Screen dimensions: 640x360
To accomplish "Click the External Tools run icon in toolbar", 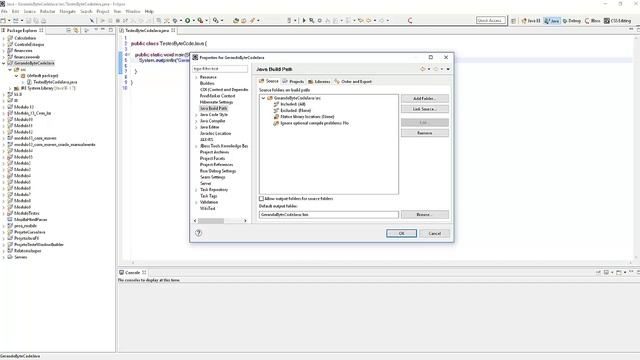I will pyautogui.click(x=200, y=20).
